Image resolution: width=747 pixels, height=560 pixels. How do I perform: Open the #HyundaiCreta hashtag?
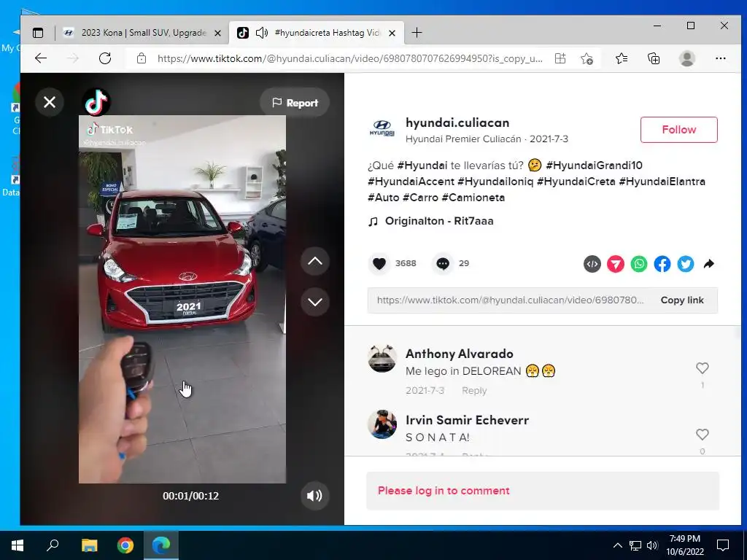click(576, 182)
